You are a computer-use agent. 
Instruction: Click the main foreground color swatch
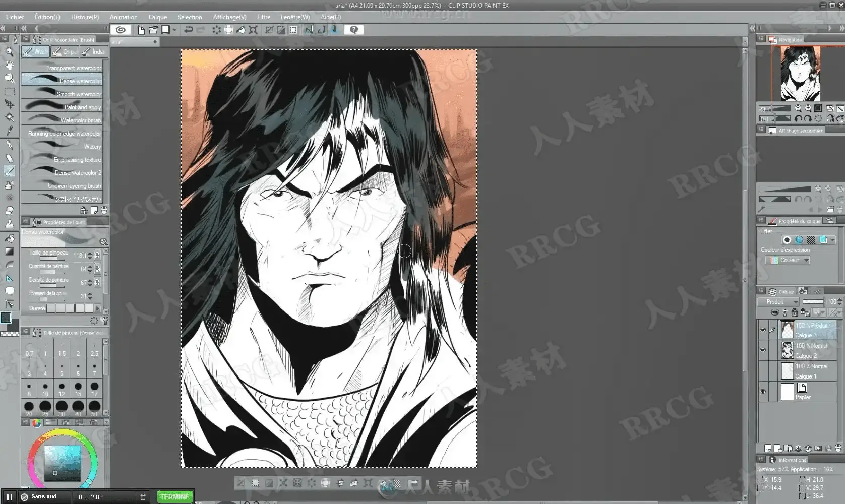pyautogui.click(x=6, y=318)
